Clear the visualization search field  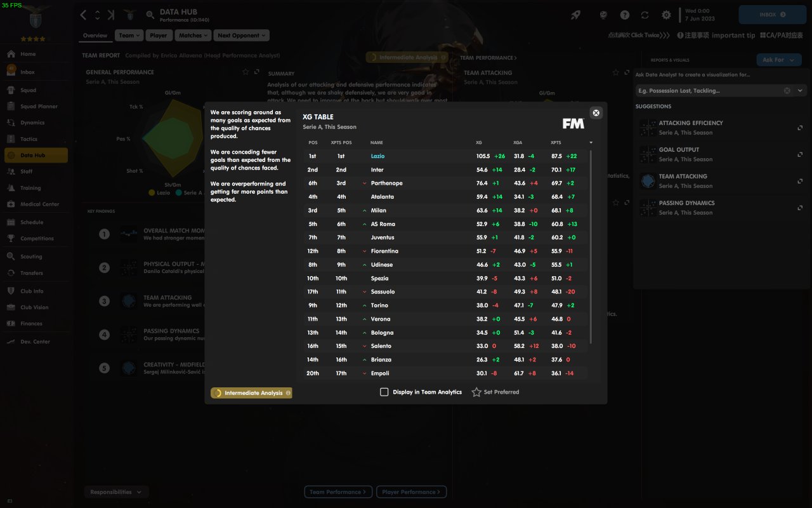click(787, 91)
